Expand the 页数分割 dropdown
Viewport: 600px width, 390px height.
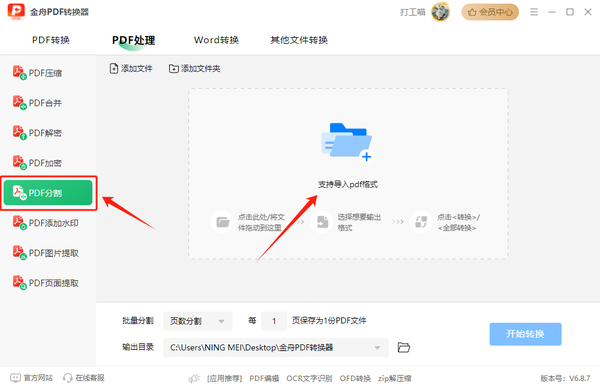198,321
